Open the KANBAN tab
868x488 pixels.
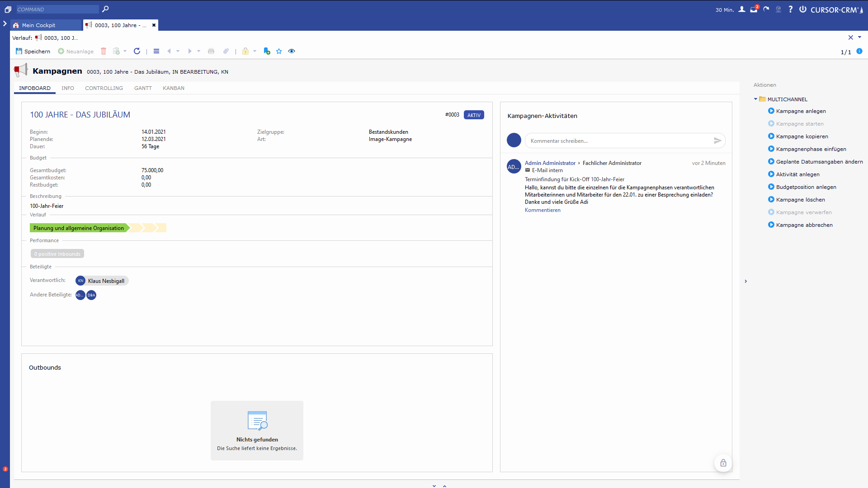[174, 88]
